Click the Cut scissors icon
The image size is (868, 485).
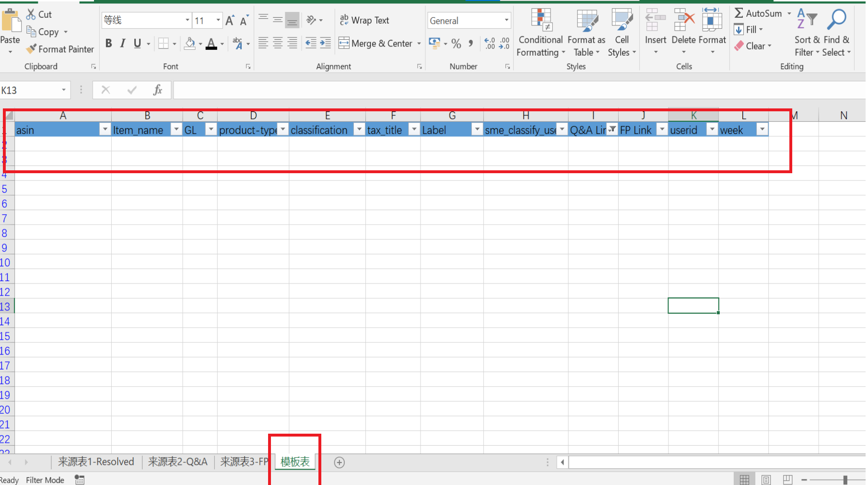click(31, 14)
